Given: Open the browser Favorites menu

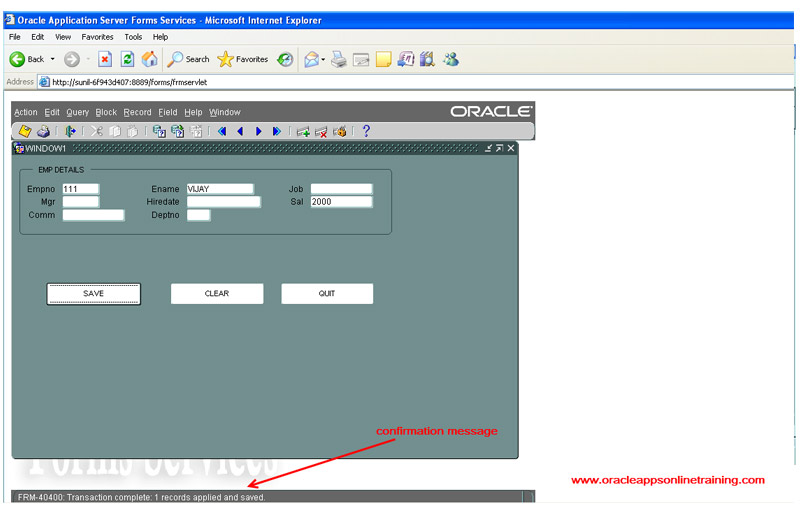Looking at the screenshot, I should point(97,37).
